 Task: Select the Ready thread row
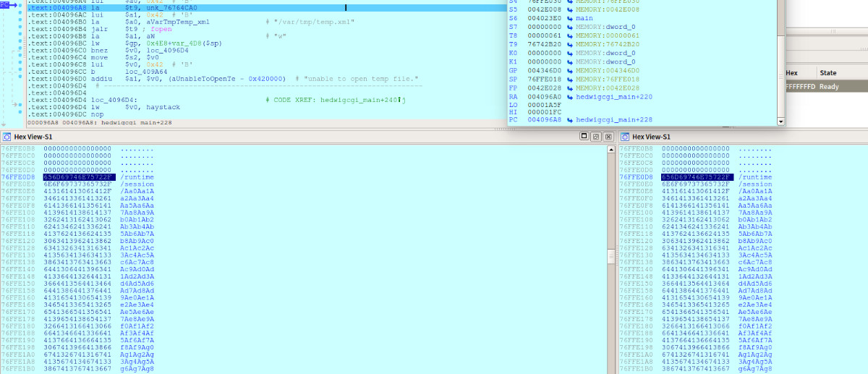pos(826,85)
